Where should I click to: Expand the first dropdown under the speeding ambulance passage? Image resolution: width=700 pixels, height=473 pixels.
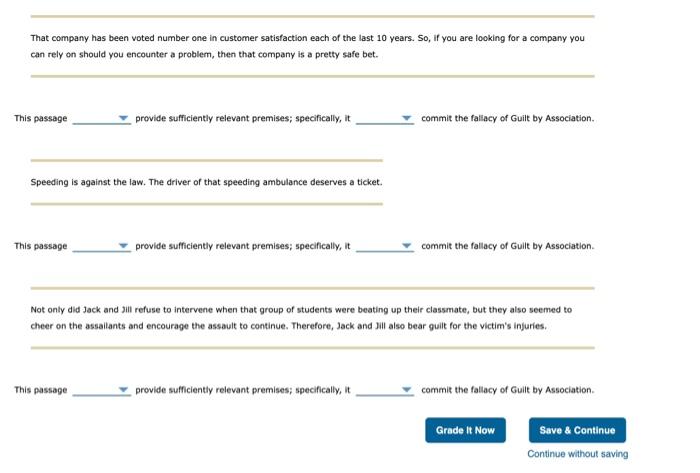102,246
